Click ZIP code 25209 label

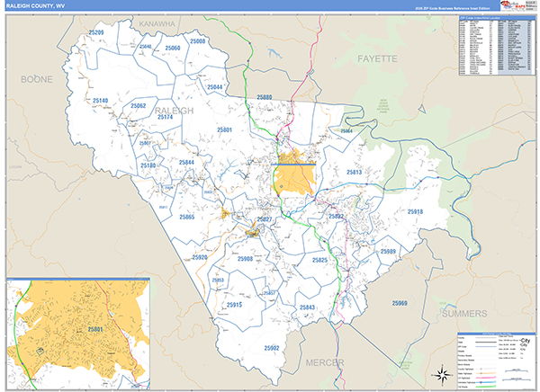pyautogui.click(x=96, y=33)
